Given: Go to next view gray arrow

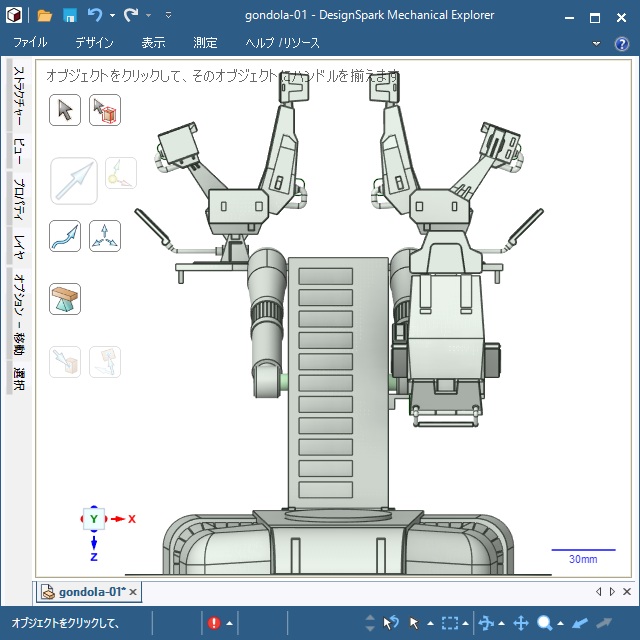Looking at the screenshot, I should (604, 623).
